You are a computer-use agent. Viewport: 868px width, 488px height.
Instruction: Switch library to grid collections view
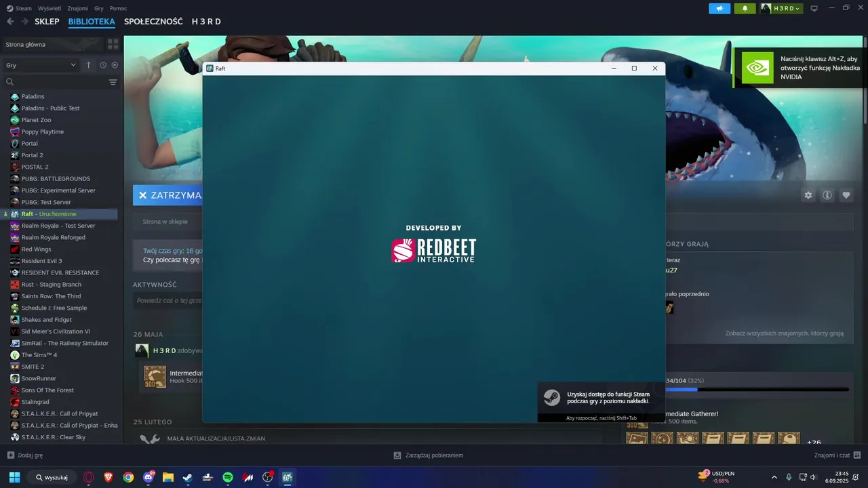pos(113,44)
